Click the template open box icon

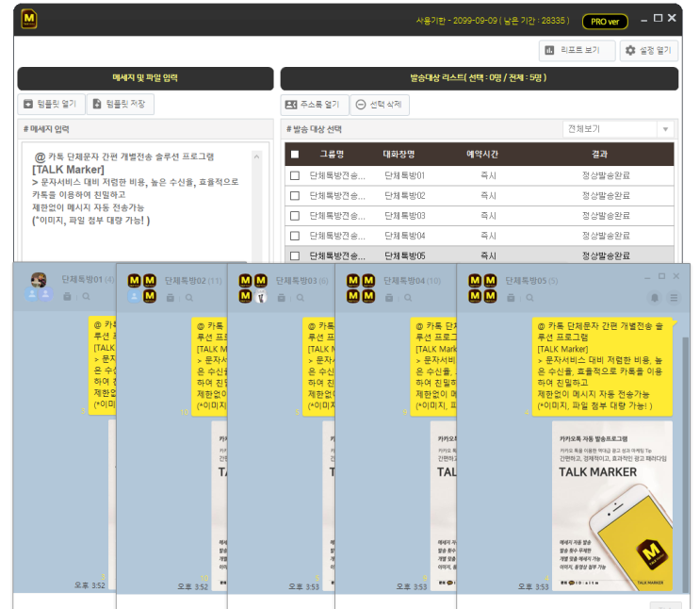click(x=28, y=104)
